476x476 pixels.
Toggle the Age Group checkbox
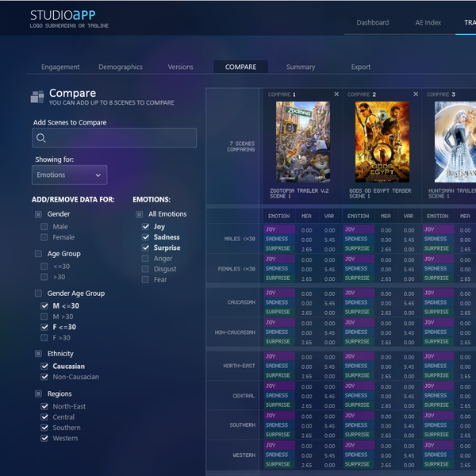38,254
